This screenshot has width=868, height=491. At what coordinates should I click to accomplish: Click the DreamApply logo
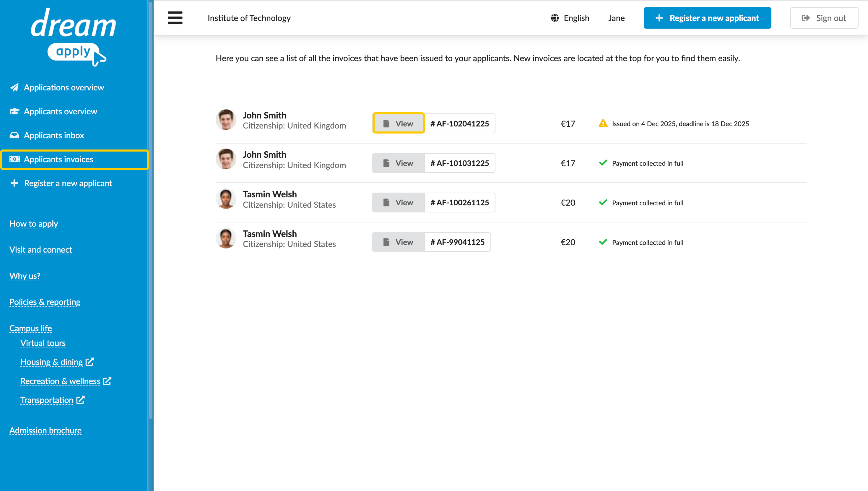[x=74, y=37]
